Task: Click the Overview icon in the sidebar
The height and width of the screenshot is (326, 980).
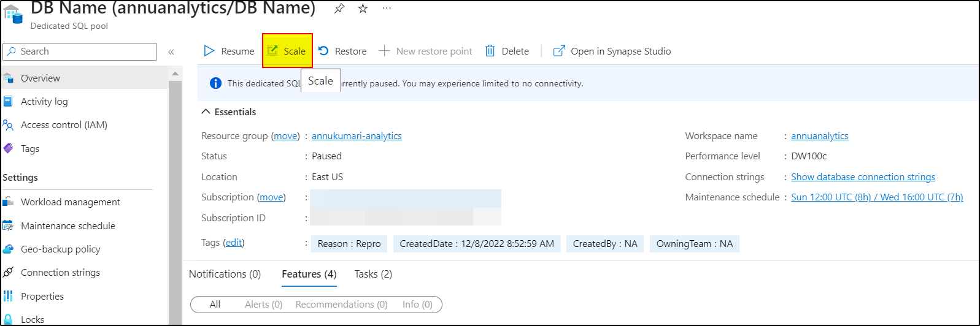Action: [x=8, y=78]
